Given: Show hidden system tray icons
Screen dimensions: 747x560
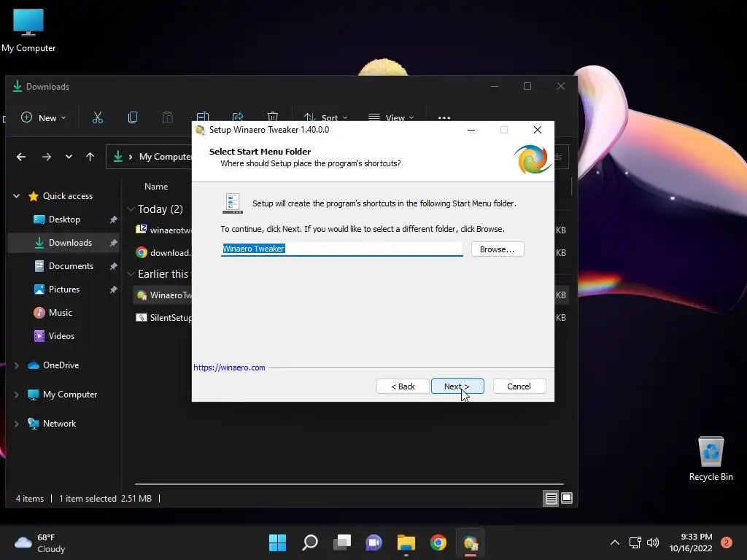Looking at the screenshot, I should [x=615, y=542].
